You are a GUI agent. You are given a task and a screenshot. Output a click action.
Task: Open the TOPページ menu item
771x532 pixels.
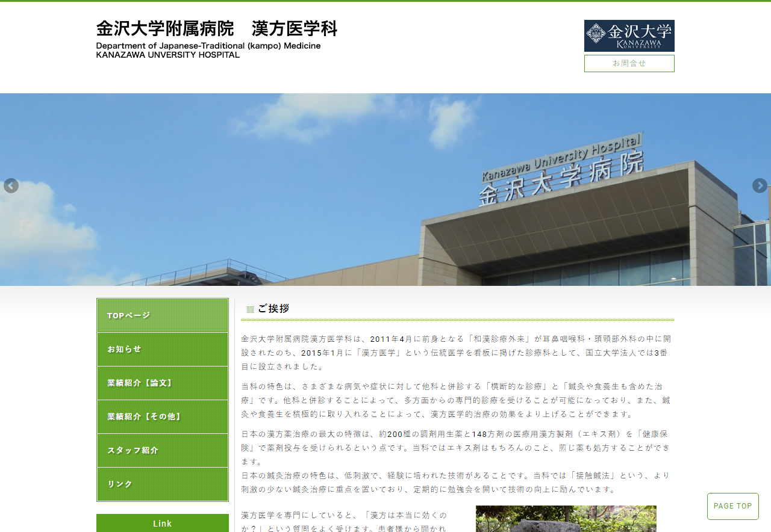tap(163, 316)
